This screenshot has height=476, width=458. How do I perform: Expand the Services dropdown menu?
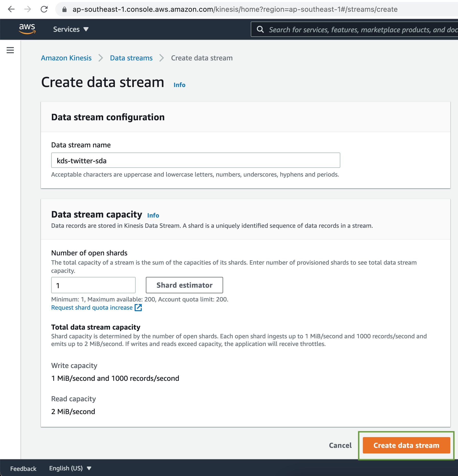(x=71, y=29)
